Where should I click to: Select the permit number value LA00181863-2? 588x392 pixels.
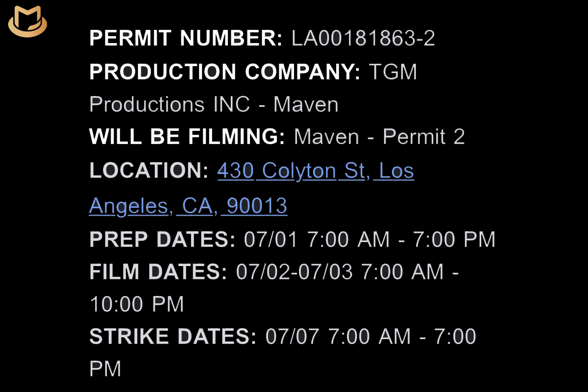363,38
